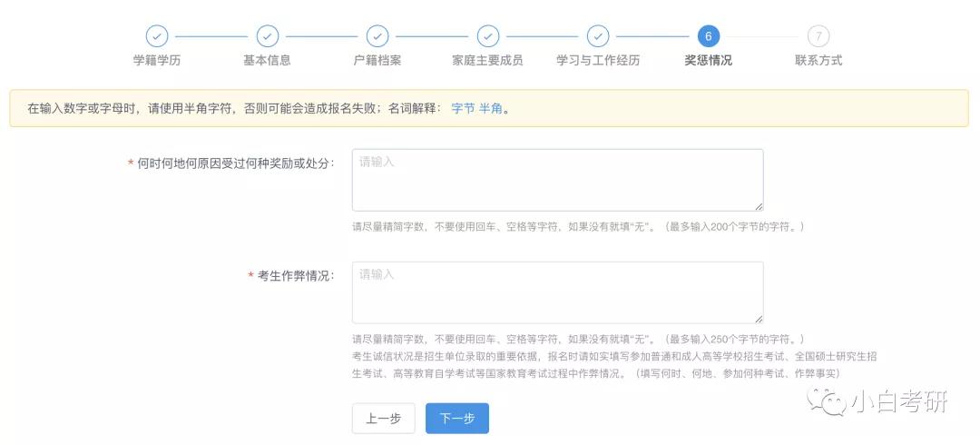Viewport: 980px width, 445px height.
Task: Focus the 考生作弊情况 text area
Action: click(x=557, y=292)
